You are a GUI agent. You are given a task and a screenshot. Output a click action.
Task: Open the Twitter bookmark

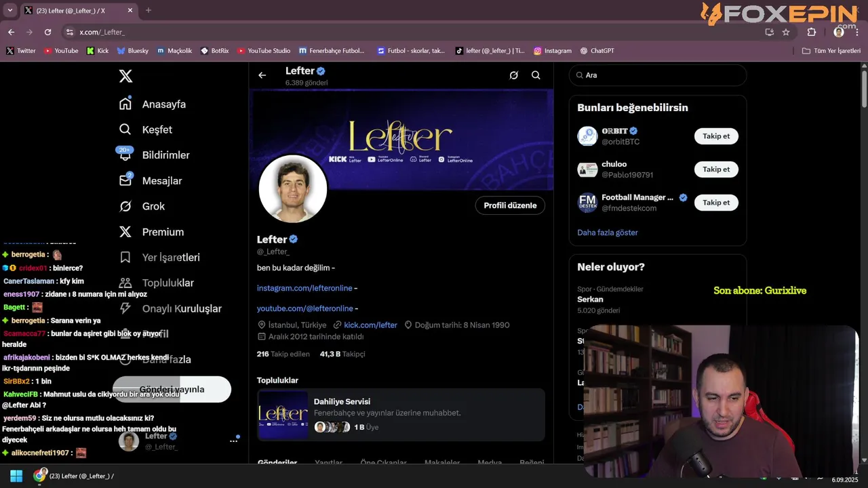(x=21, y=51)
